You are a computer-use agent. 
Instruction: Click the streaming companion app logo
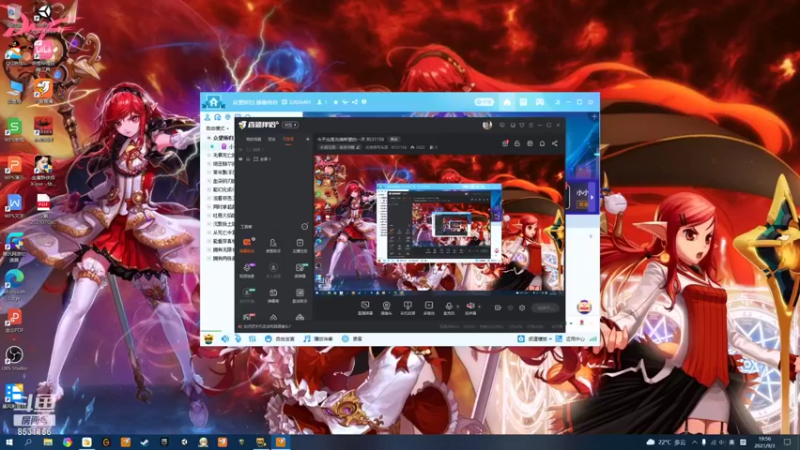pyautogui.click(x=260, y=124)
